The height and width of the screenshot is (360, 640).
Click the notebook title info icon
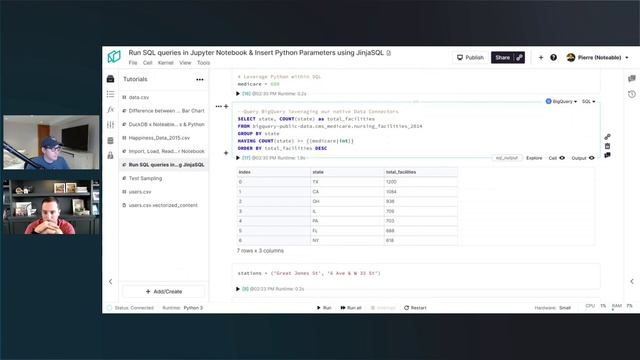(x=389, y=53)
